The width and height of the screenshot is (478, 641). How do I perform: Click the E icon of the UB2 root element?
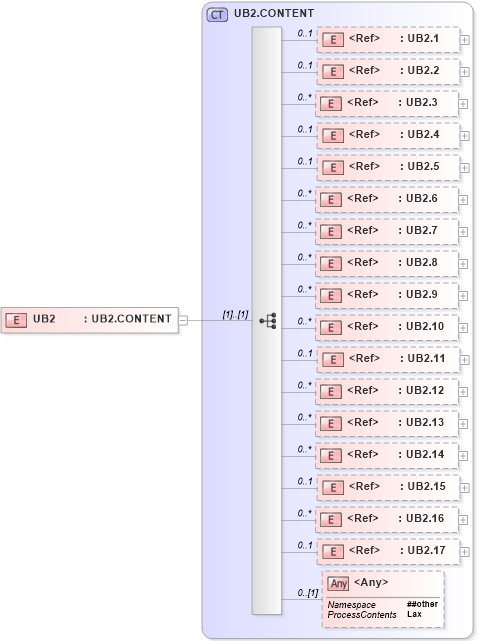[16, 320]
